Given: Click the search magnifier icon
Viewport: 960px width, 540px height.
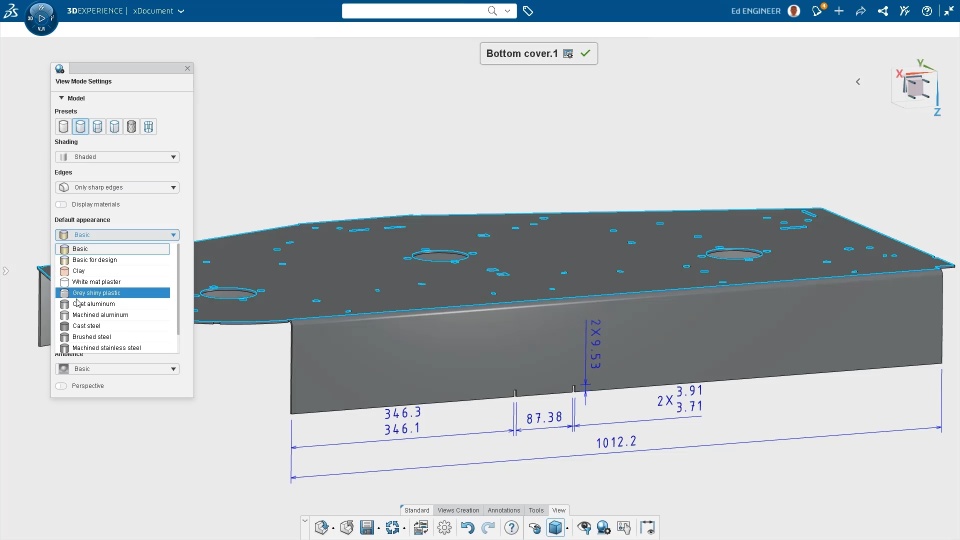Looking at the screenshot, I should (x=492, y=10).
